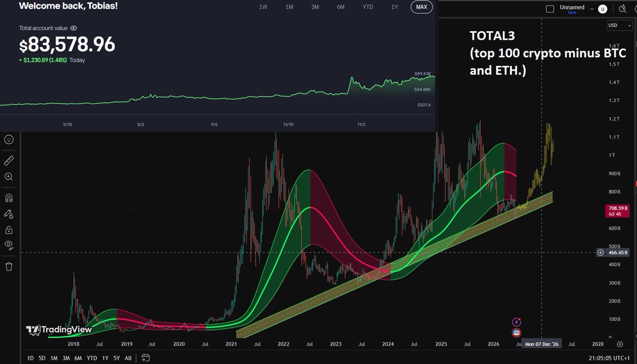
Task: Toggle hide all drawings eye icon
Action: pyautogui.click(x=8, y=245)
